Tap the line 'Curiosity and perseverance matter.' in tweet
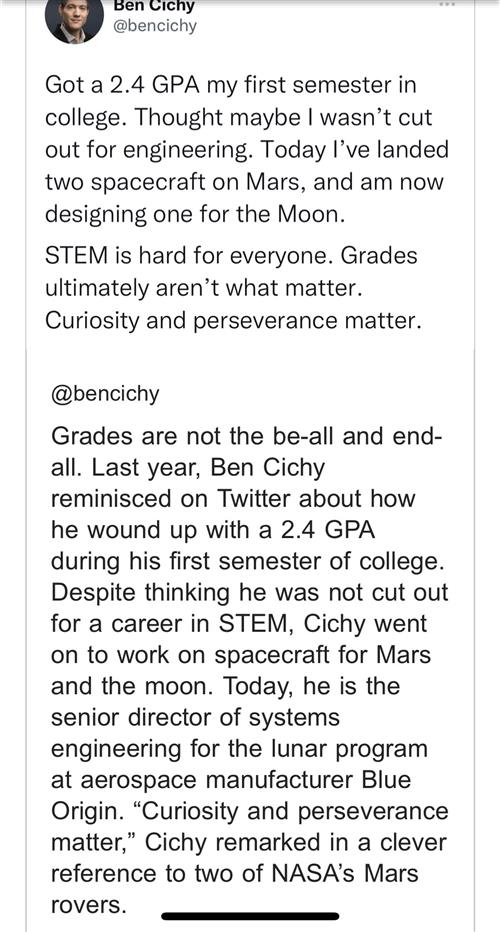 [233, 321]
